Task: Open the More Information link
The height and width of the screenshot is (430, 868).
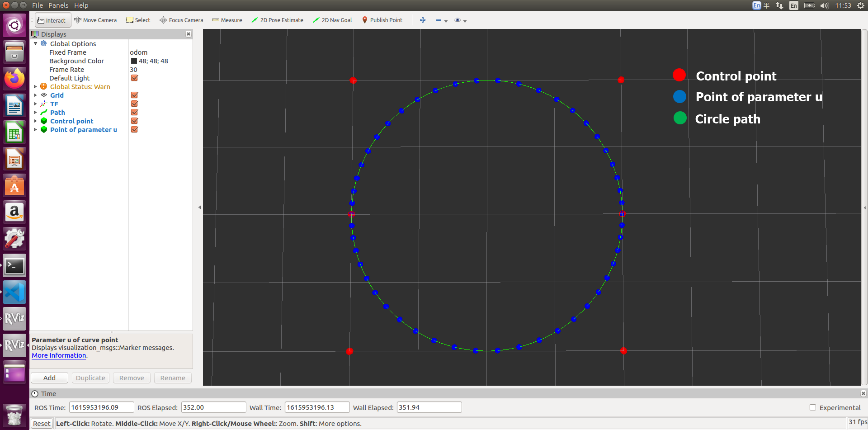Action: (x=59, y=355)
